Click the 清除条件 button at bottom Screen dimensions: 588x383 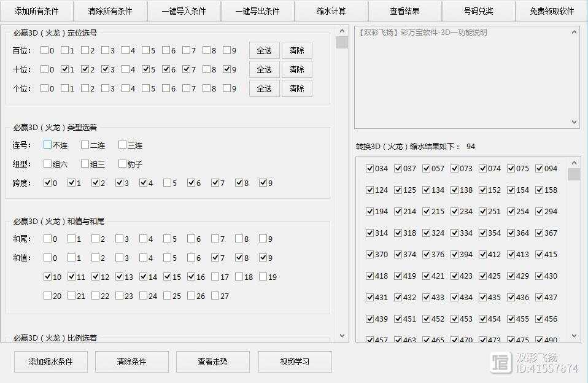(131, 362)
